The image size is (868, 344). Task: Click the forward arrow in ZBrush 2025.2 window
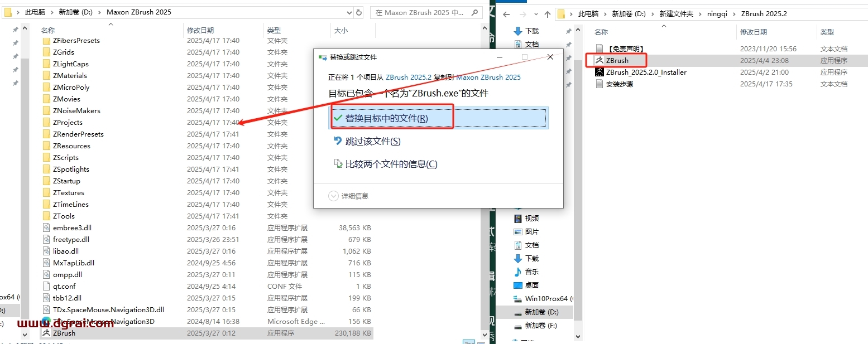(522, 14)
